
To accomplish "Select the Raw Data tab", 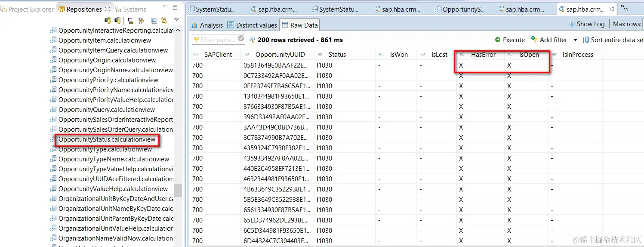I will coord(300,25).
